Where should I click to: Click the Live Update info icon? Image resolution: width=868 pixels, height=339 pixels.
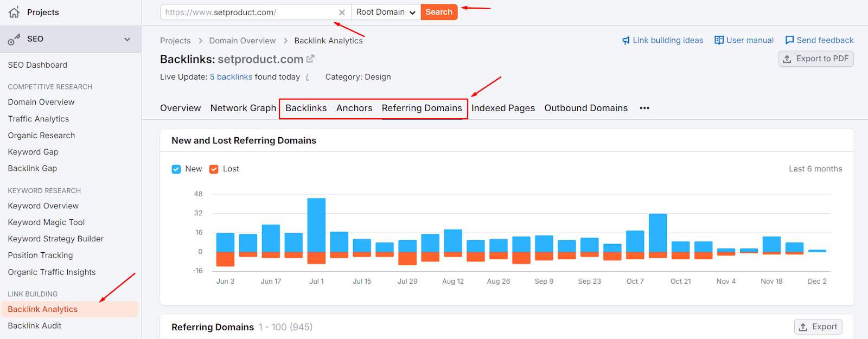coord(307,78)
